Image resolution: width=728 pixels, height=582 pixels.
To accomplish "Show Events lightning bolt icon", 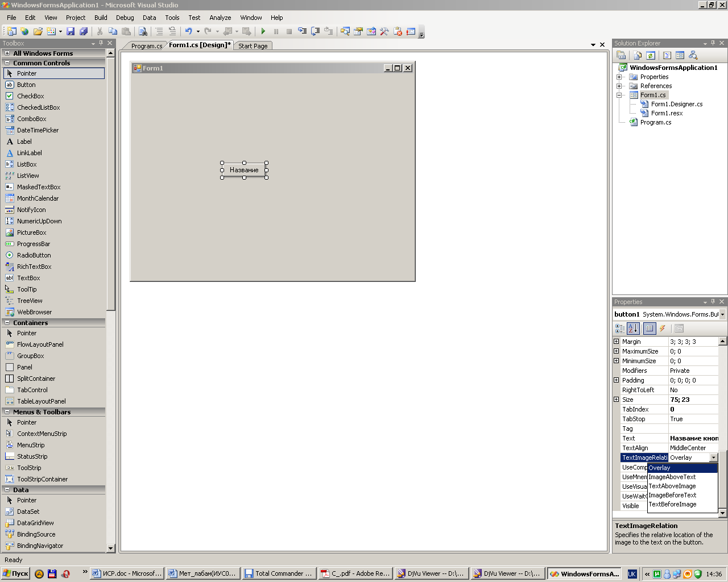I will 663,329.
